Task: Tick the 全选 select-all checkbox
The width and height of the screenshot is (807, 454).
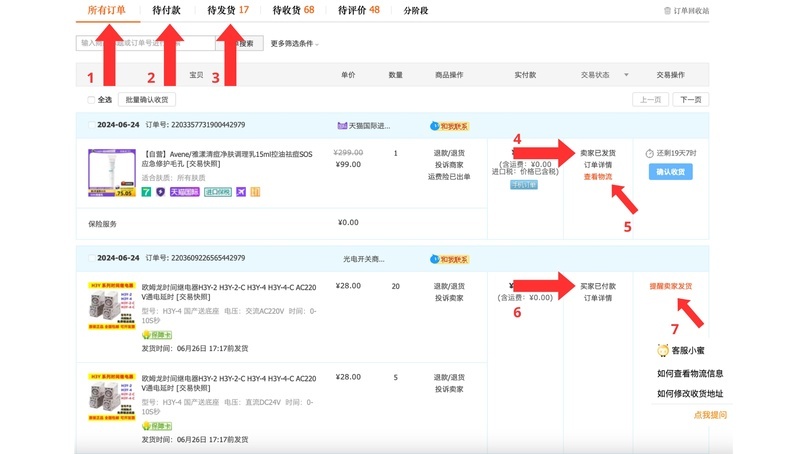Action: [91, 100]
